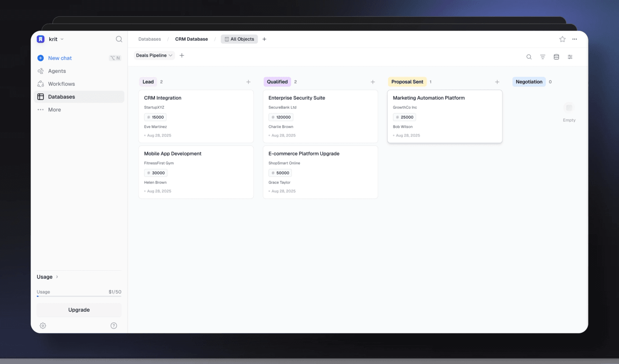Open Agents in the sidebar
The image size is (619, 364).
point(79,71)
